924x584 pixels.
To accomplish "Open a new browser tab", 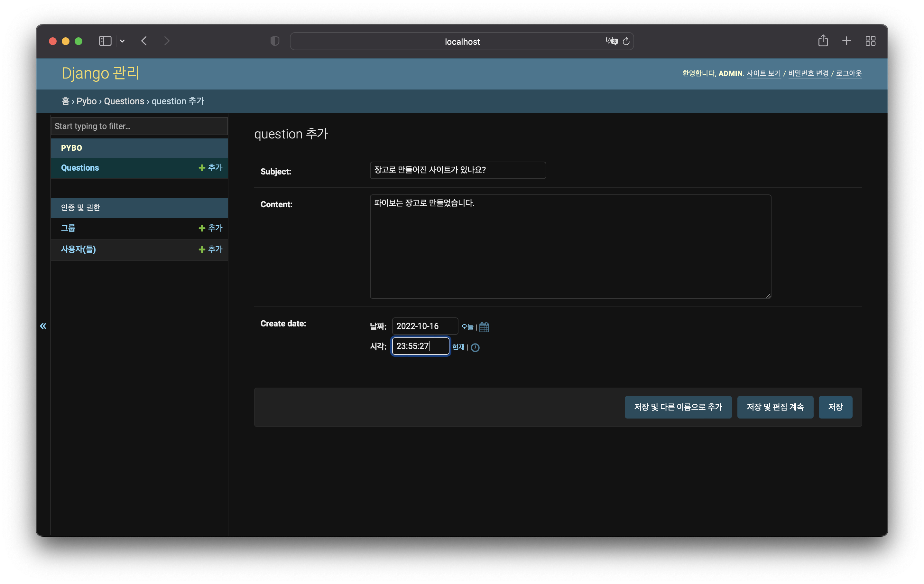I will pos(846,41).
